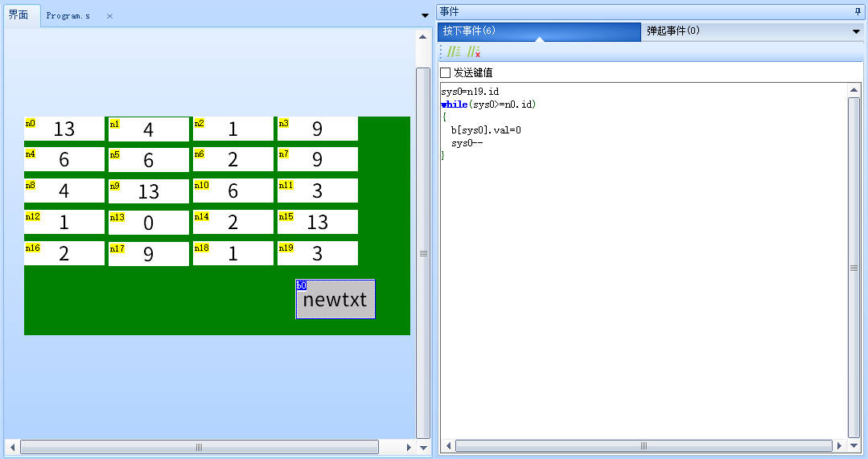Screen dimensions: 868x459
Task: Click the comment-lines toolbar icon
Action: click(x=454, y=51)
